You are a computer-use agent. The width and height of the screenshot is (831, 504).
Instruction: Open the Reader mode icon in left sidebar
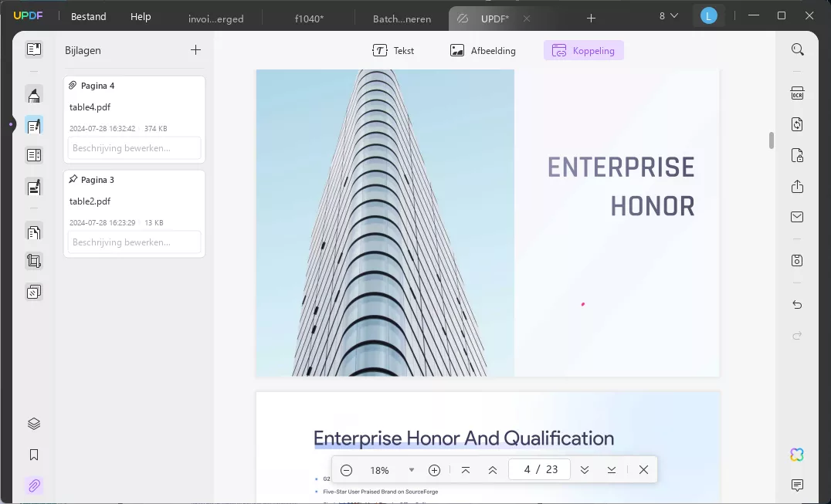[34, 49]
